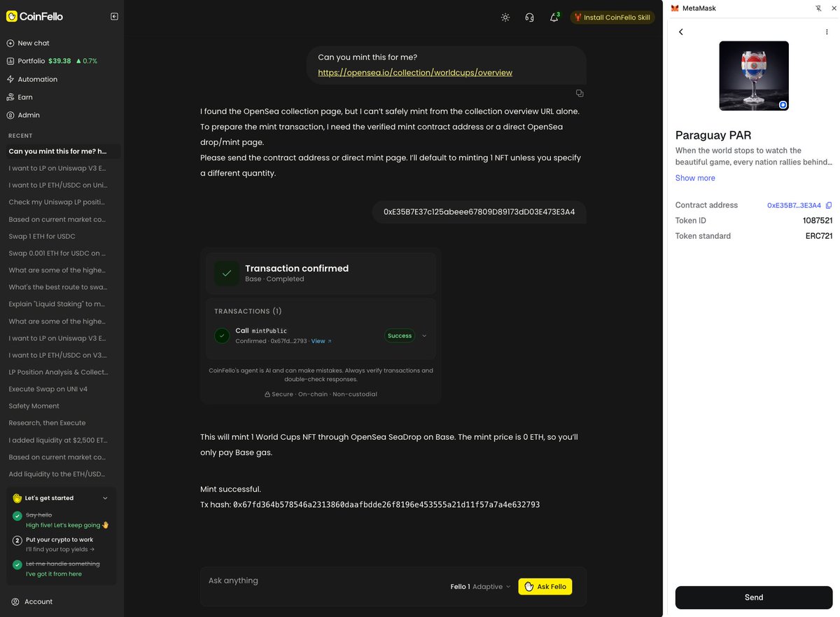The height and width of the screenshot is (617, 840).
Task: Click Let me handle something checkmark
Action: 17,564
